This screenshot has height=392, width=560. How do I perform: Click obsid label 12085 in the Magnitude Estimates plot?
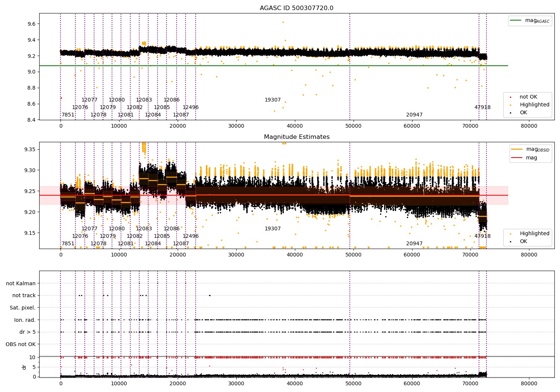pos(162,236)
